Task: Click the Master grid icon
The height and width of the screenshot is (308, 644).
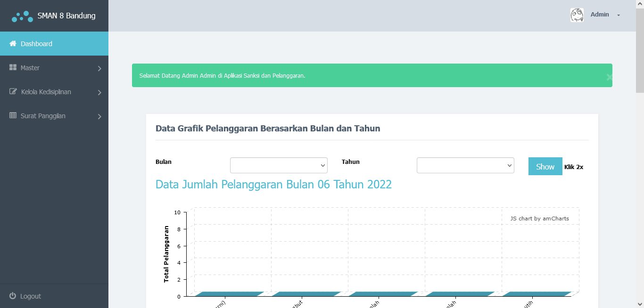Action: coord(13,68)
